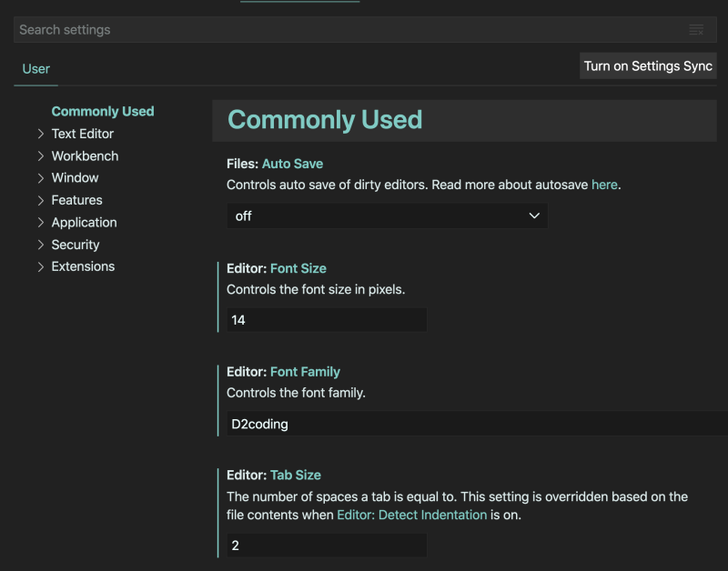Image resolution: width=728 pixels, height=571 pixels.
Task: Open the autosave "here" link
Action: 604,185
